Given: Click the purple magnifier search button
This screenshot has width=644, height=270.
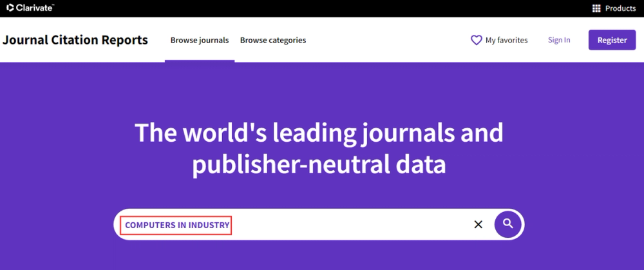Looking at the screenshot, I should point(508,224).
